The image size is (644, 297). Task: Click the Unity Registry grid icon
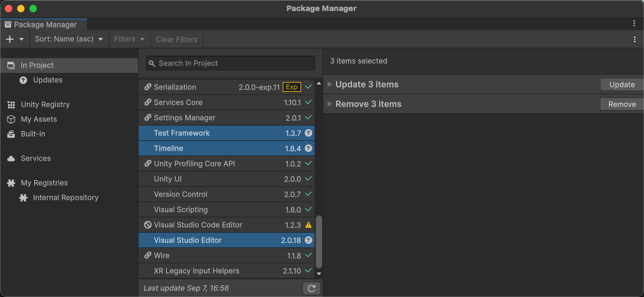click(x=11, y=105)
